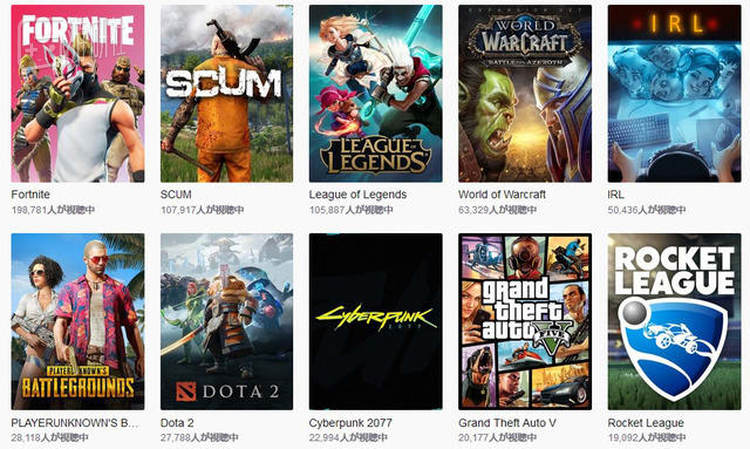Click the Dota 2 title link
This screenshot has width=750, height=449.
click(x=177, y=423)
